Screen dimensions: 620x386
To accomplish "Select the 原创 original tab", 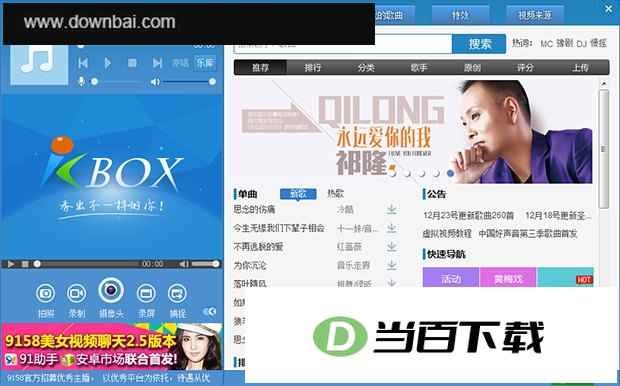I will click(472, 68).
